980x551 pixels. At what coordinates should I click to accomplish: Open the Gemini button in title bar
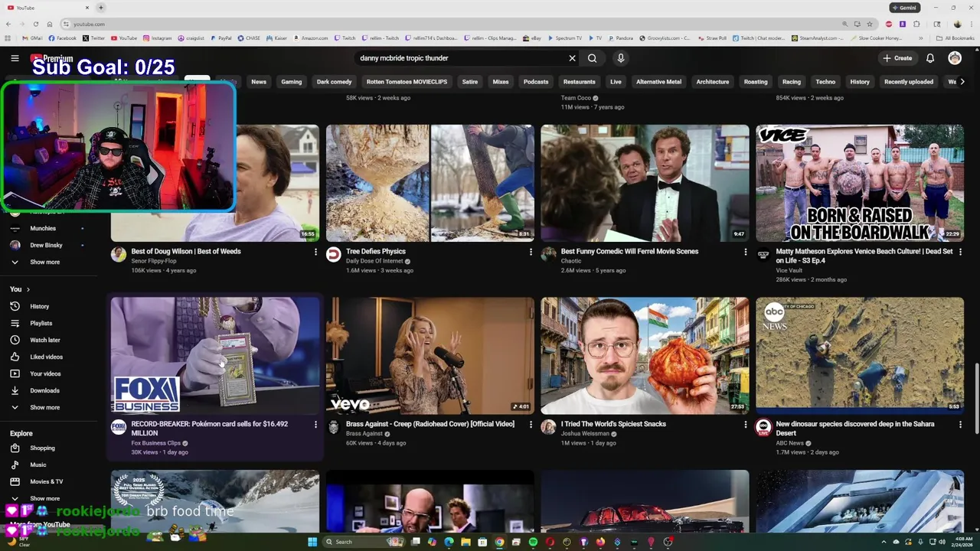pyautogui.click(x=903, y=8)
